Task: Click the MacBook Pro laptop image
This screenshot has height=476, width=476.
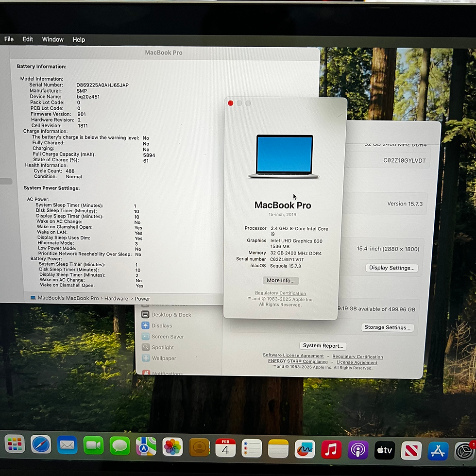Action: (284, 156)
